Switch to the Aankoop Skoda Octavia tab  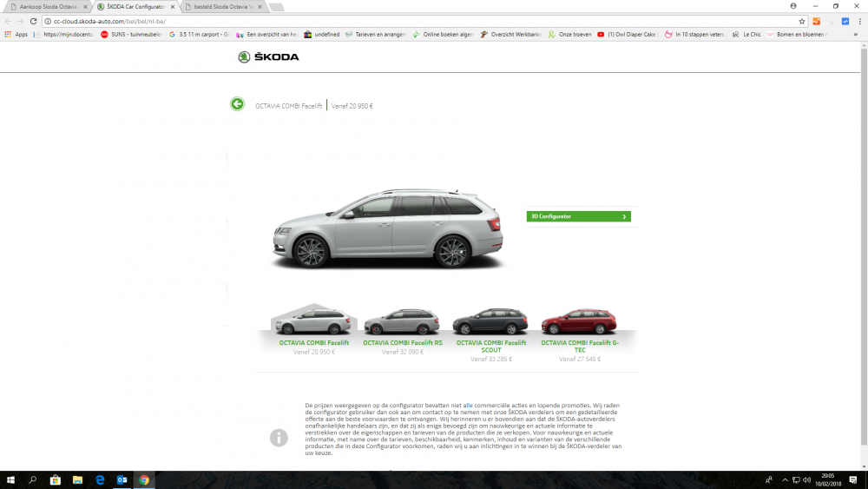(x=49, y=7)
